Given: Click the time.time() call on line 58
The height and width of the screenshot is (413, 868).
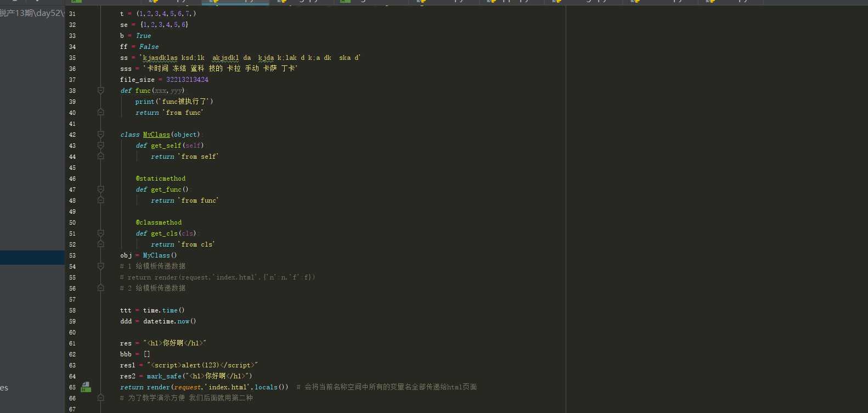Looking at the screenshot, I should point(164,310).
